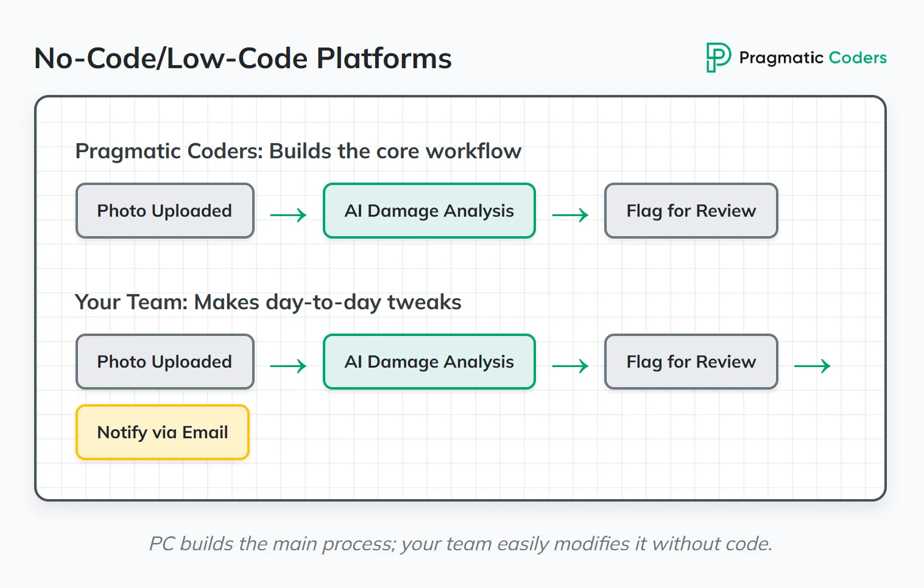Select AI Damage Analysis in core workflow row
Viewport: 924px width, 588px height.
[x=429, y=211]
